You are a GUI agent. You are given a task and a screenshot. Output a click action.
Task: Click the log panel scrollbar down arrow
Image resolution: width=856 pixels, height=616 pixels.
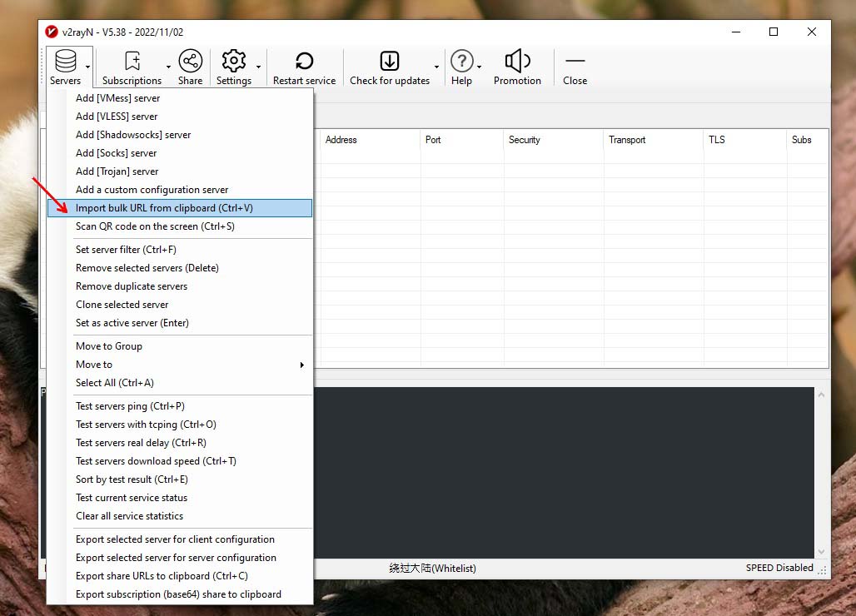[822, 552]
